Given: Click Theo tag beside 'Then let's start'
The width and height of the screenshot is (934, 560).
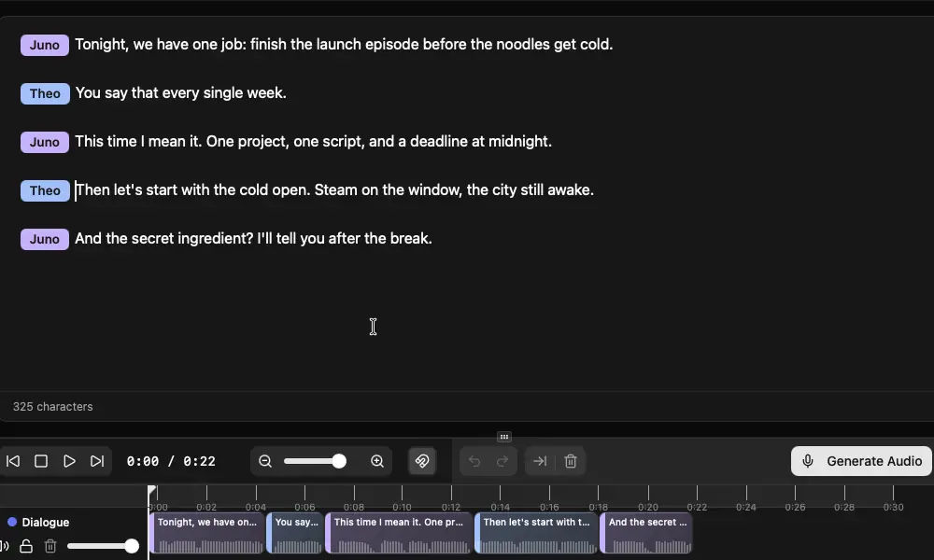Looking at the screenshot, I should tap(45, 190).
